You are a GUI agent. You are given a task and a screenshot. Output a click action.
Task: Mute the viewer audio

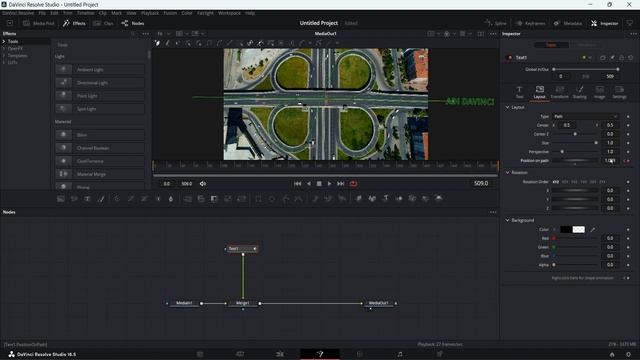[x=203, y=184]
